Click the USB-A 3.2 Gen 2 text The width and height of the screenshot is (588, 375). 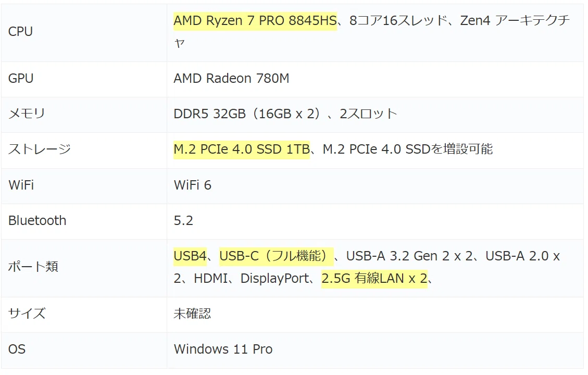point(398,256)
